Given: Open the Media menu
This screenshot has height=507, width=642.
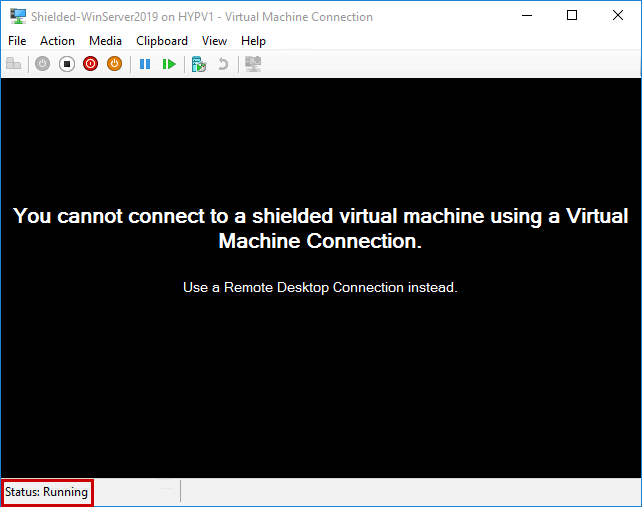Looking at the screenshot, I should (x=105, y=41).
